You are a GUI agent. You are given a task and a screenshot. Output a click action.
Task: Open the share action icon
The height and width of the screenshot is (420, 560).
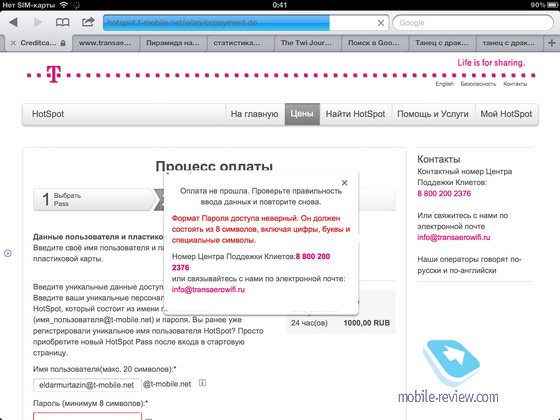pyautogui.click(x=88, y=22)
